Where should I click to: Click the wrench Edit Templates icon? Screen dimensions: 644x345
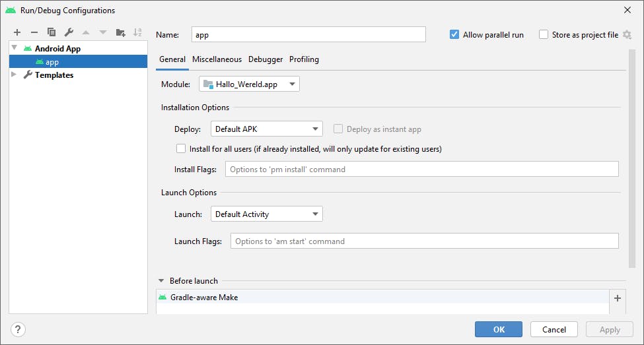[x=69, y=32]
